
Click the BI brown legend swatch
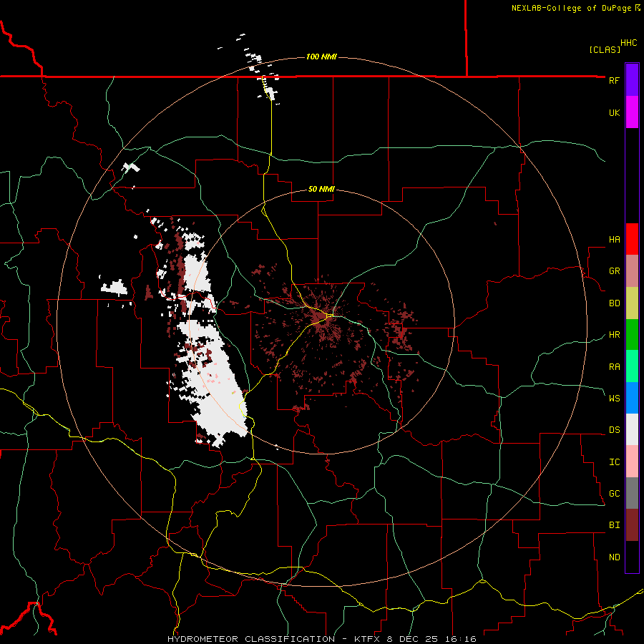click(632, 525)
